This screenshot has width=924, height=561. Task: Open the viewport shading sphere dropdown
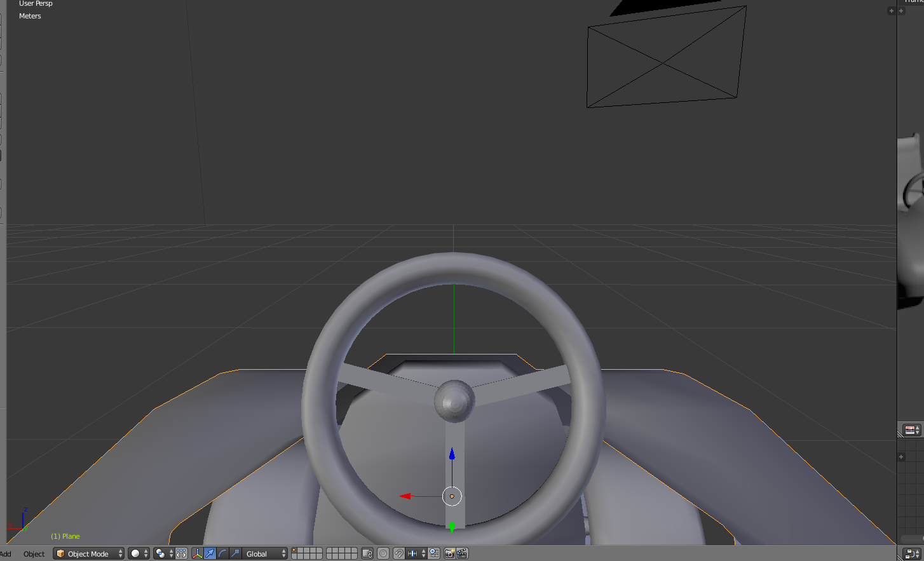139,554
